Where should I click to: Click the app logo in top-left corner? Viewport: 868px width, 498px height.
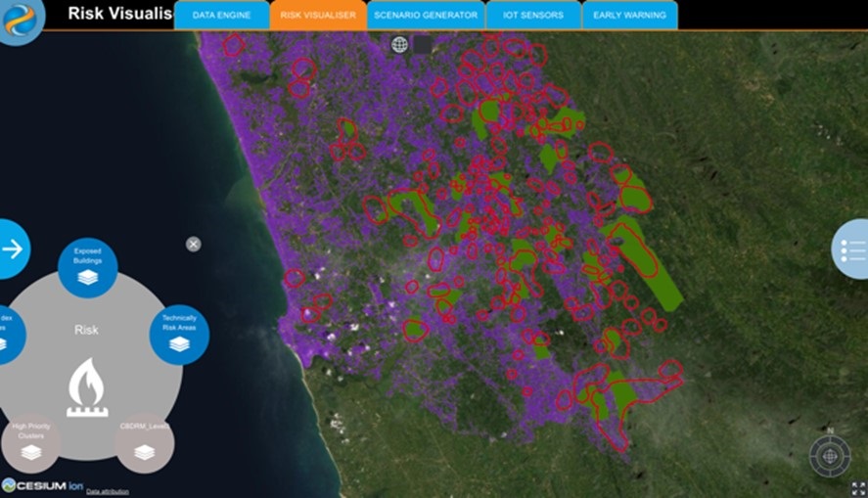[21, 21]
